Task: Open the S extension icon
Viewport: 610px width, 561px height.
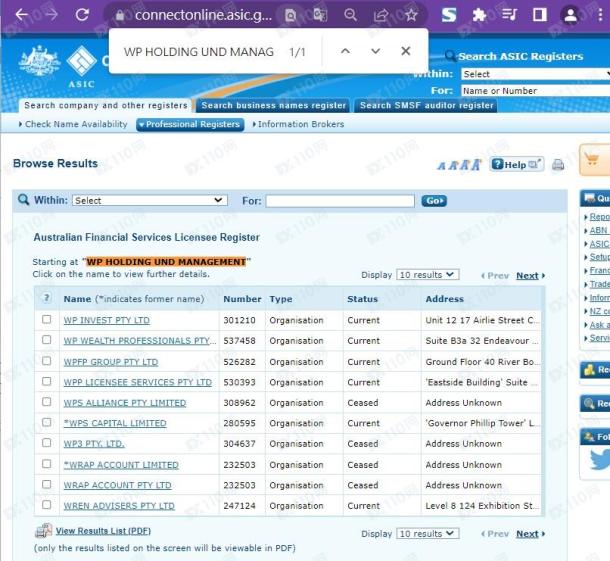Action: [449, 15]
